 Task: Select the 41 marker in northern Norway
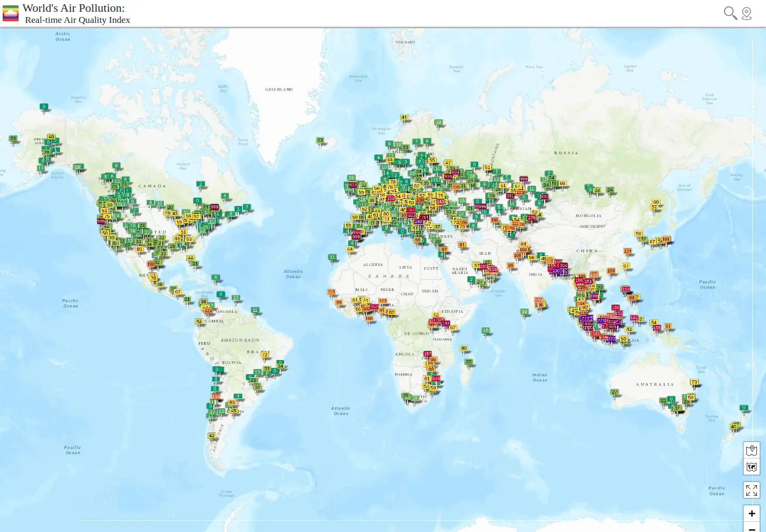coord(404,117)
